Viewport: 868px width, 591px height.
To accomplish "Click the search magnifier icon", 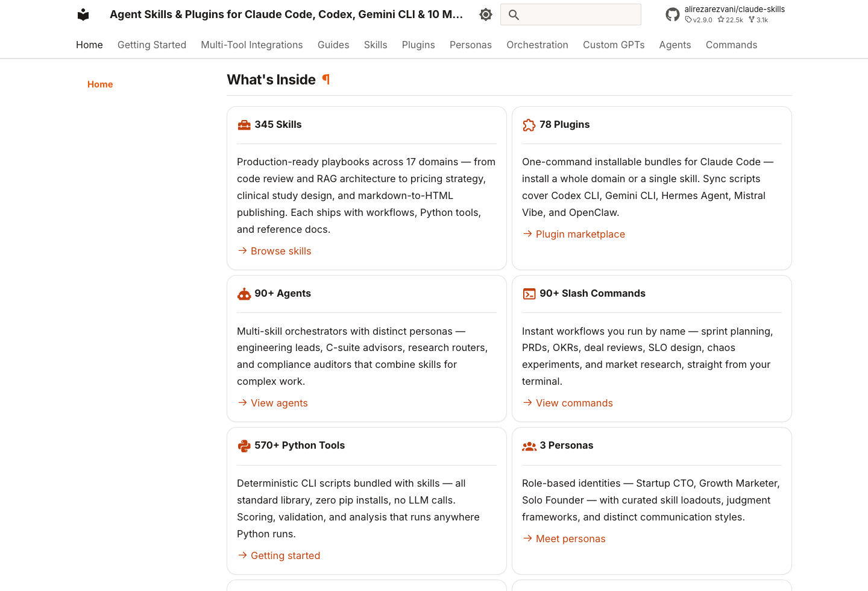I will tap(514, 14).
